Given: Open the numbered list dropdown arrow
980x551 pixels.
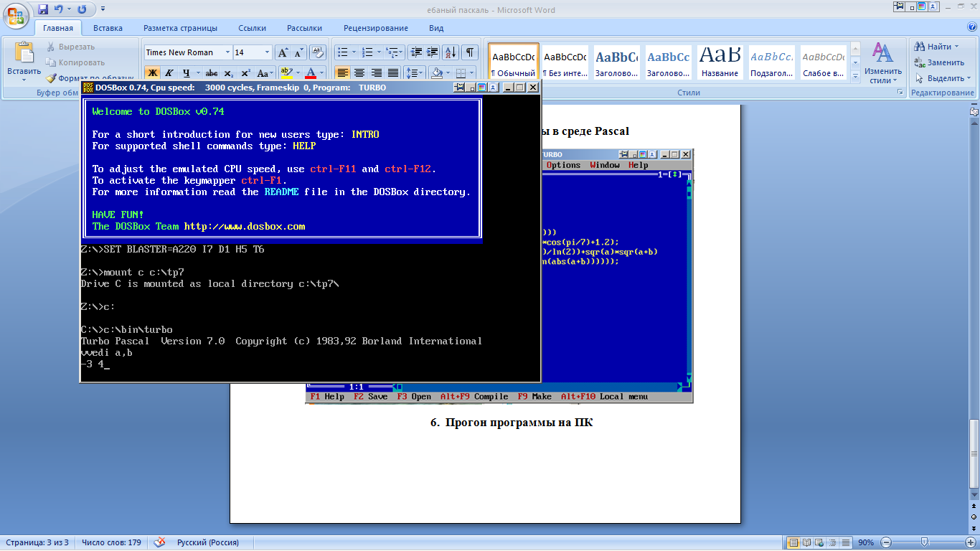Looking at the screenshot, I should (379, 52).
